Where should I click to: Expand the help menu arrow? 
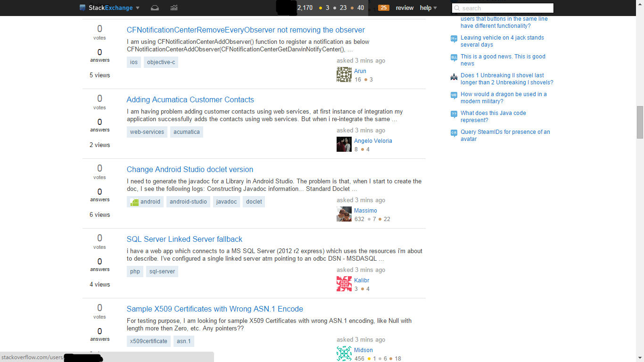435,8
